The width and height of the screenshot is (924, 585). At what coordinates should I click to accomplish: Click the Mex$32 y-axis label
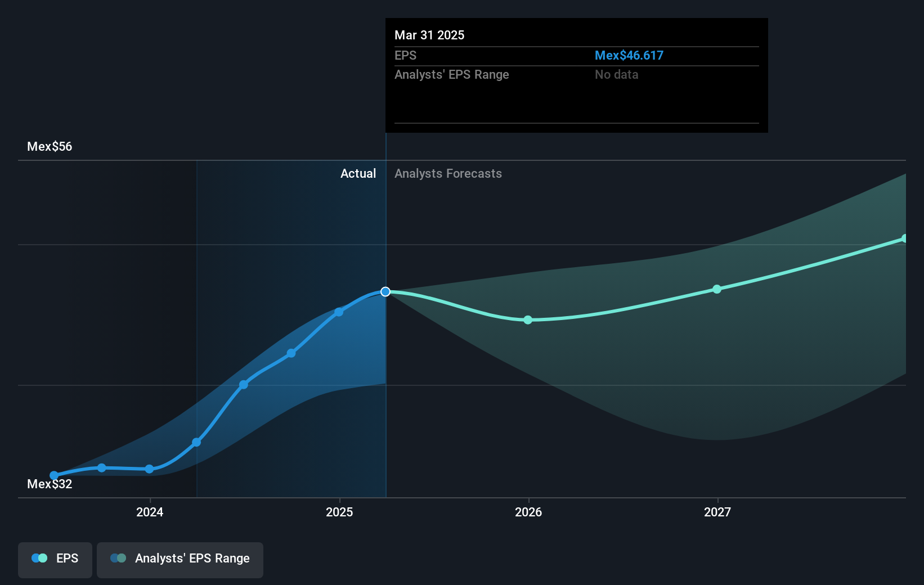(x=50, y=484)
